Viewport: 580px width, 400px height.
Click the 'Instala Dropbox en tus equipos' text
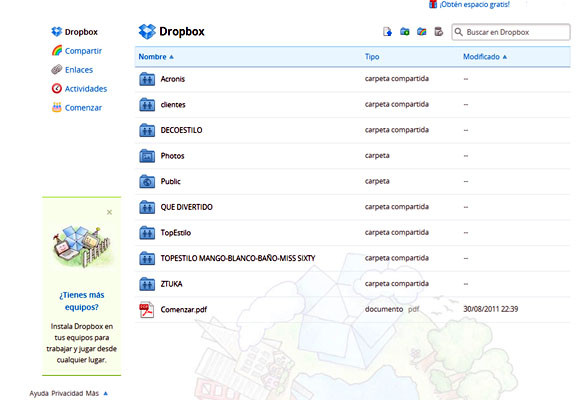[x=81, y=343]
